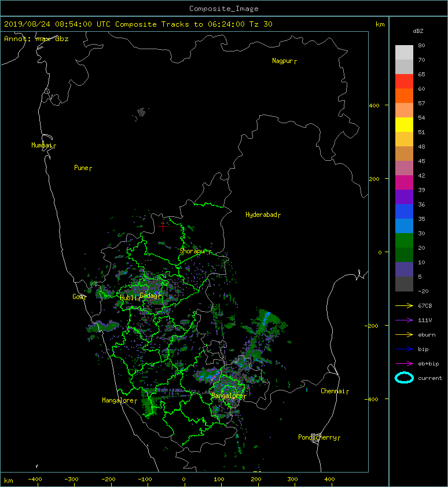Screen dimensions: 448x487
Task: Click the bip blue arrow legend
Action: (404, 349)
